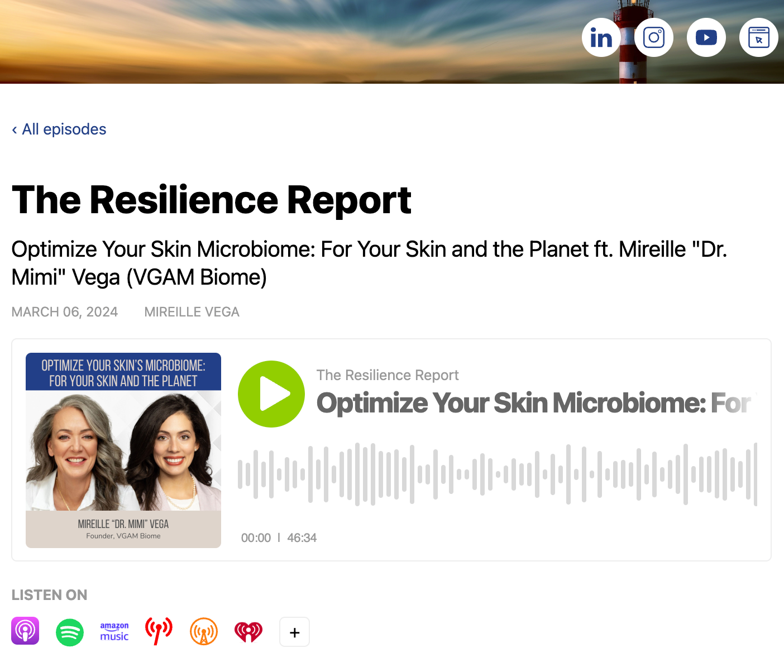Seek within the audio waveform
The width and height of the screenshot is (784, 672).
(x=497, y=474)
